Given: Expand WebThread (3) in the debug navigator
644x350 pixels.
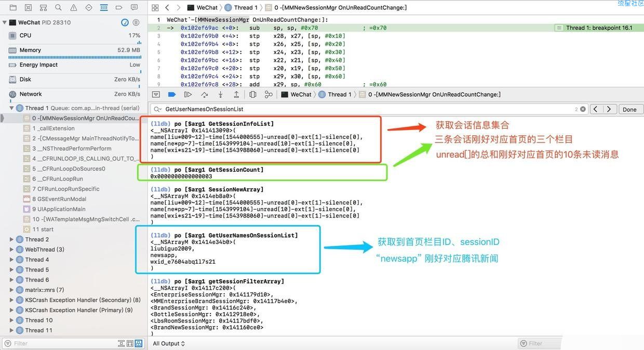Looking at the screenshot, I should coord(12,250).
